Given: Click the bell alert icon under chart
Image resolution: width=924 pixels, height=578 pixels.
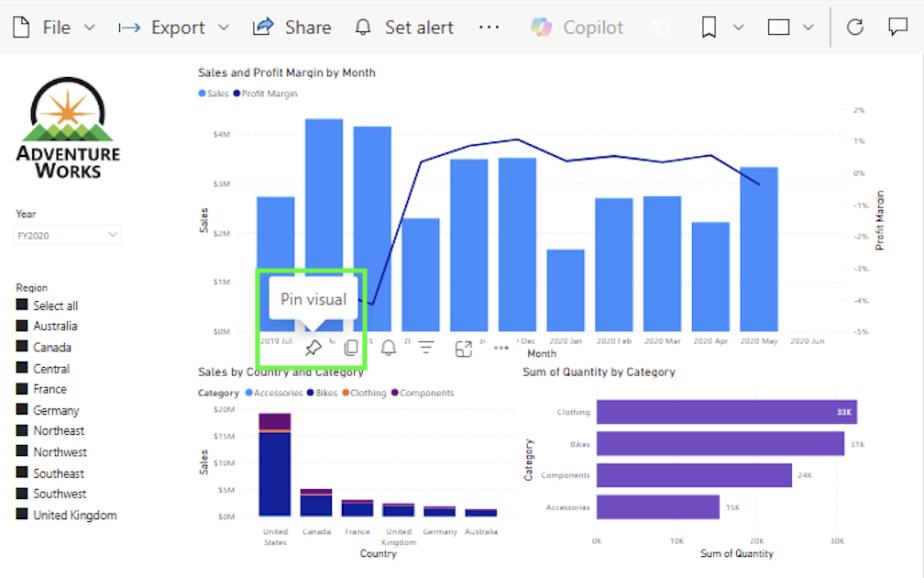Looking at the screenshot, I should (389, 348).
